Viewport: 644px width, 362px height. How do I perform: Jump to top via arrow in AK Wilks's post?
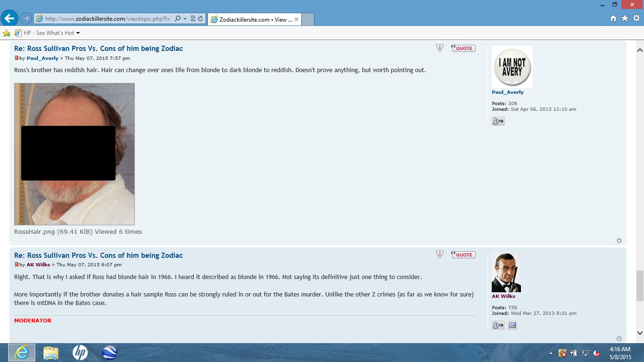[619, 339]
